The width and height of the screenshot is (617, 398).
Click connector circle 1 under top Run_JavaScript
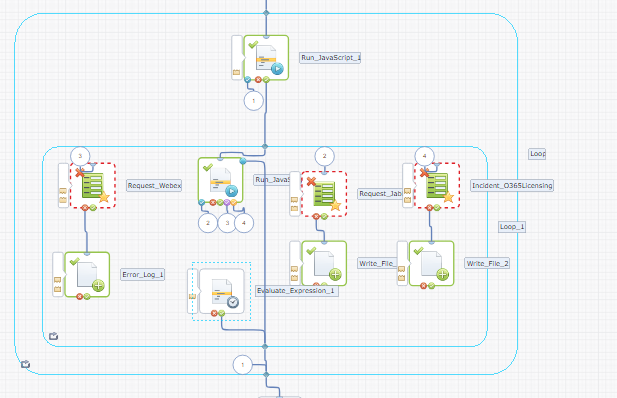(253, 101)
